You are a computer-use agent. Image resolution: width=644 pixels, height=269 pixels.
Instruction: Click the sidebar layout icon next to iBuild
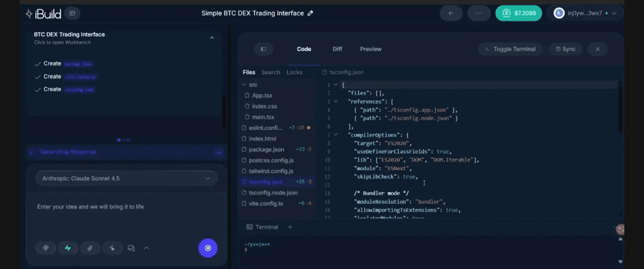pos(72,13)
